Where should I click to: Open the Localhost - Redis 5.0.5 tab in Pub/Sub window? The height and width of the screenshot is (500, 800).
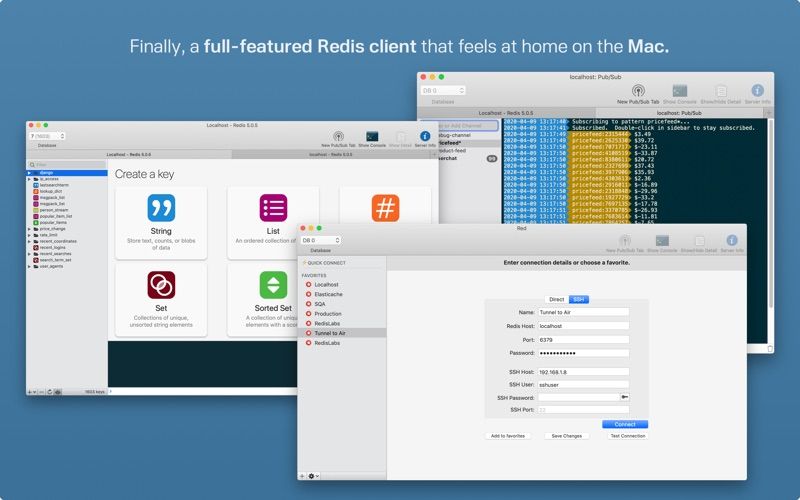506,113
